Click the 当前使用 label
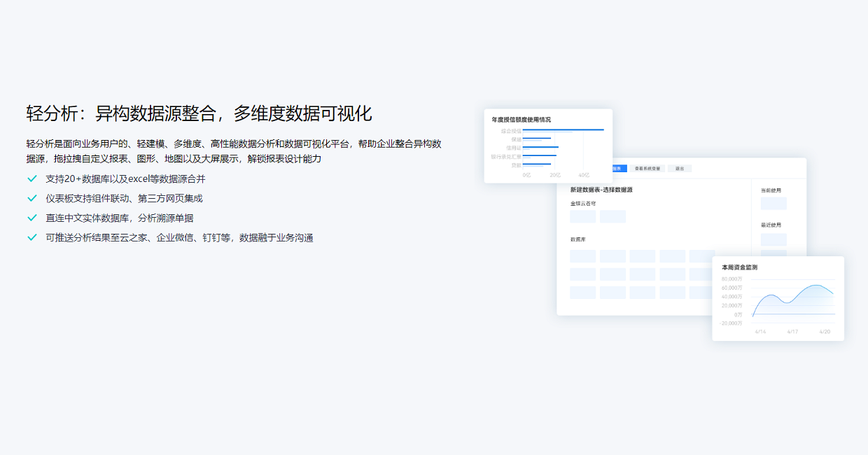 771,190
